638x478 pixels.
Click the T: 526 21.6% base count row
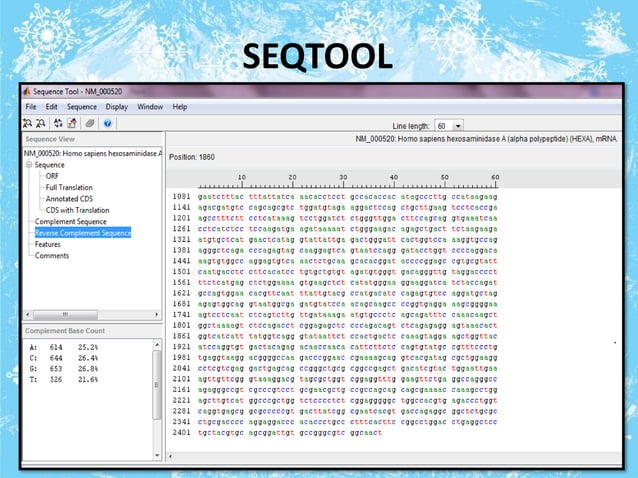(x=64, y=380)
